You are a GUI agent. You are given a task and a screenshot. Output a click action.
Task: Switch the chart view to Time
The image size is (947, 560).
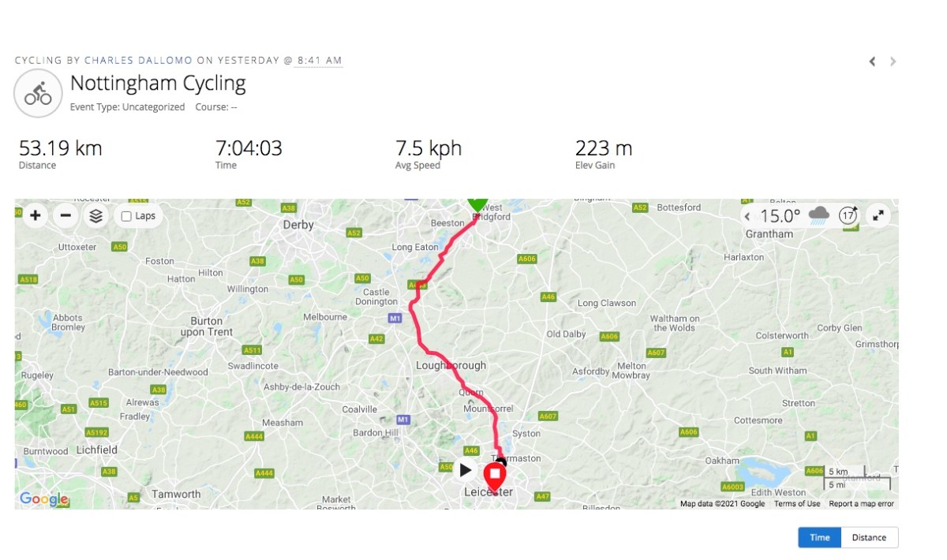pyautogui.click(x=819, y=537)
